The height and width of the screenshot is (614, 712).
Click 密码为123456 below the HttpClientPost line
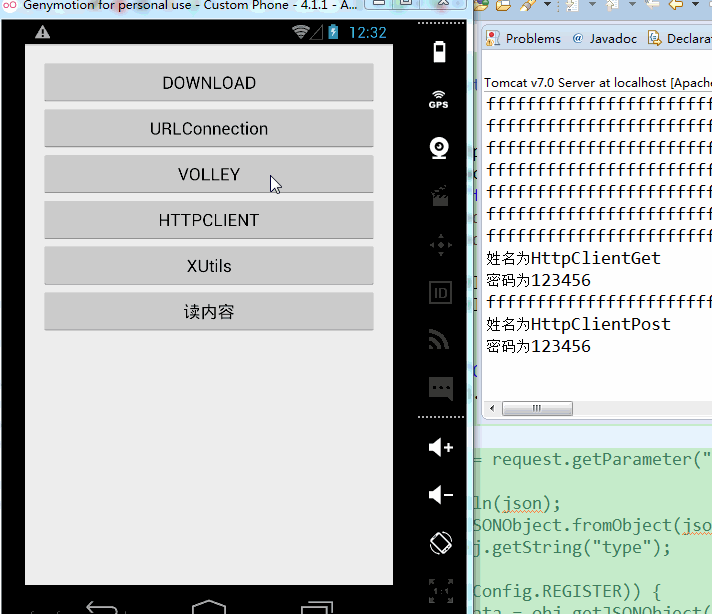coord(538,346)
